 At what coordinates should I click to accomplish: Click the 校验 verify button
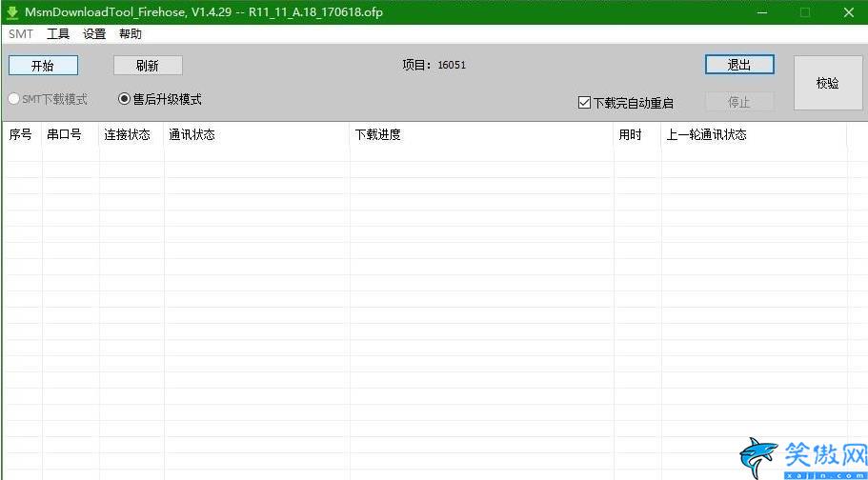(828, 83)
